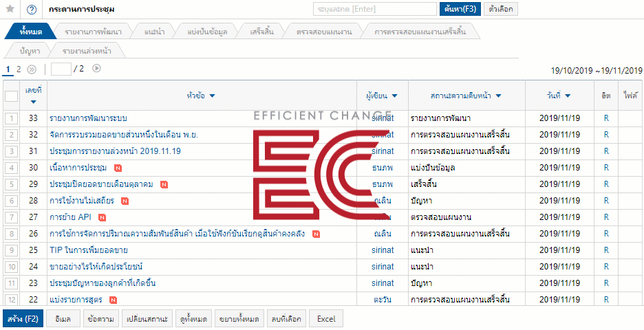Click the ตัวเลือก options button

(x=501, y=9)
